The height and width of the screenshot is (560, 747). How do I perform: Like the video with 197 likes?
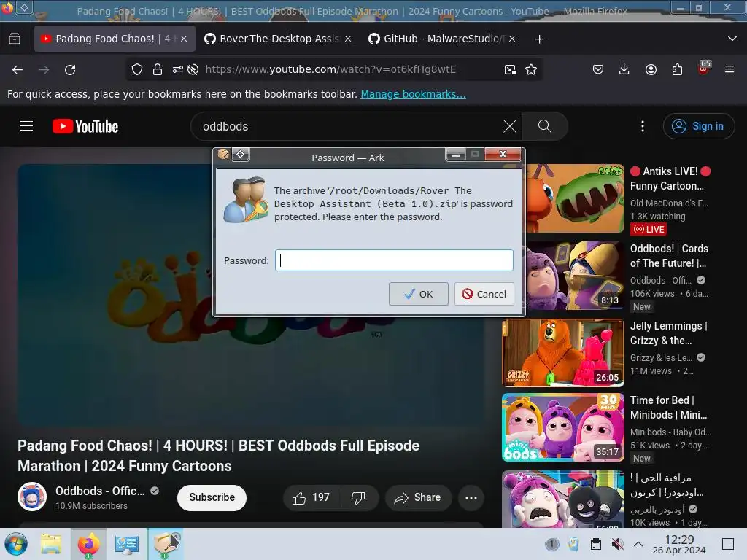312,497
